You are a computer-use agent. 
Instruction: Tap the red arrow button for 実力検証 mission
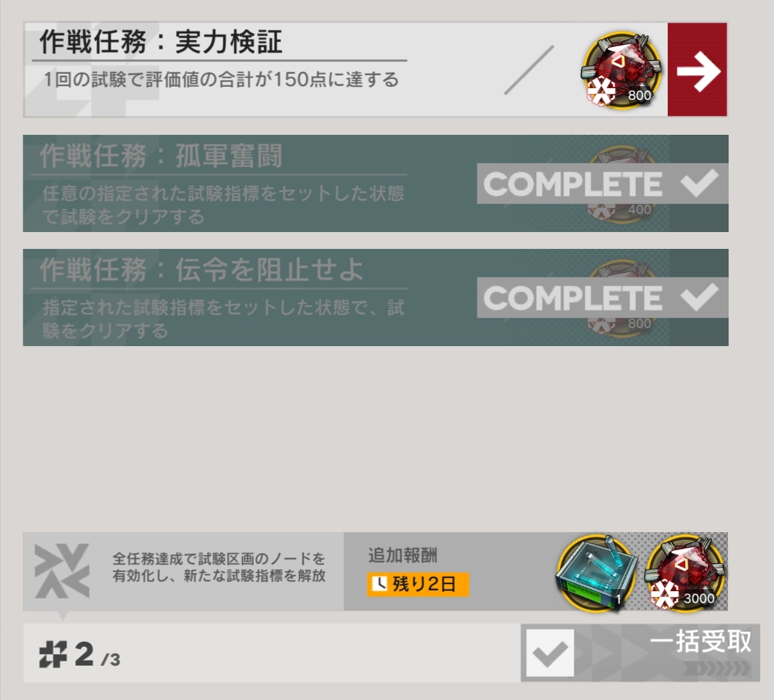697,69
